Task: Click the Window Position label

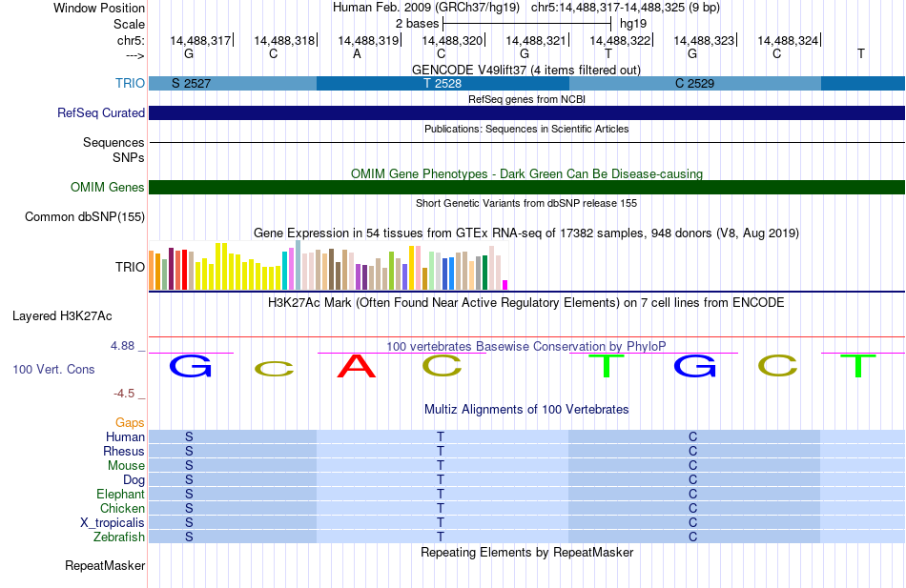Action: (x=99, y=8)
